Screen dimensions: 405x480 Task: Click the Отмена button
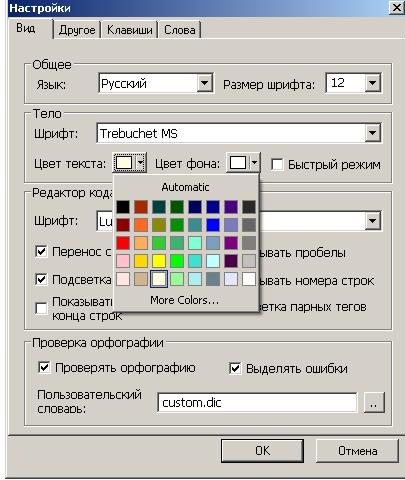tap(357, 451)
